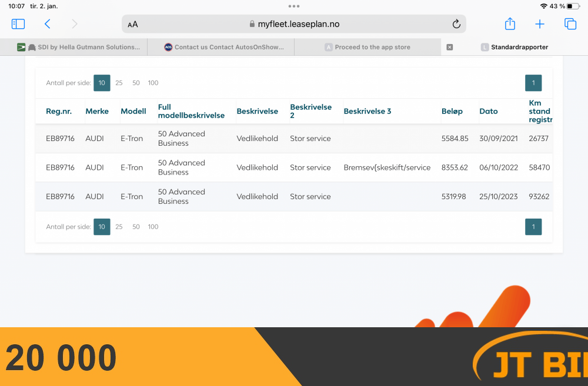
Task: Set top page size to 50
Action: 136,83
